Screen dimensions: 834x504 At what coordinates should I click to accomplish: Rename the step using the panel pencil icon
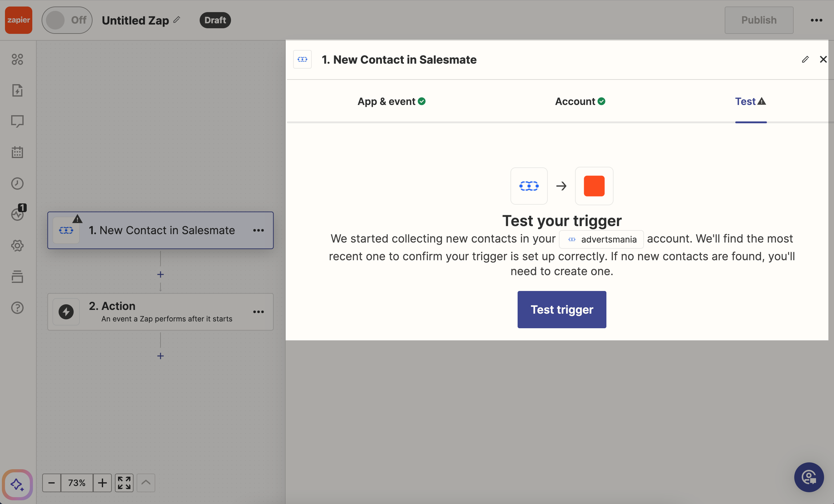click(x=805, y=60)
